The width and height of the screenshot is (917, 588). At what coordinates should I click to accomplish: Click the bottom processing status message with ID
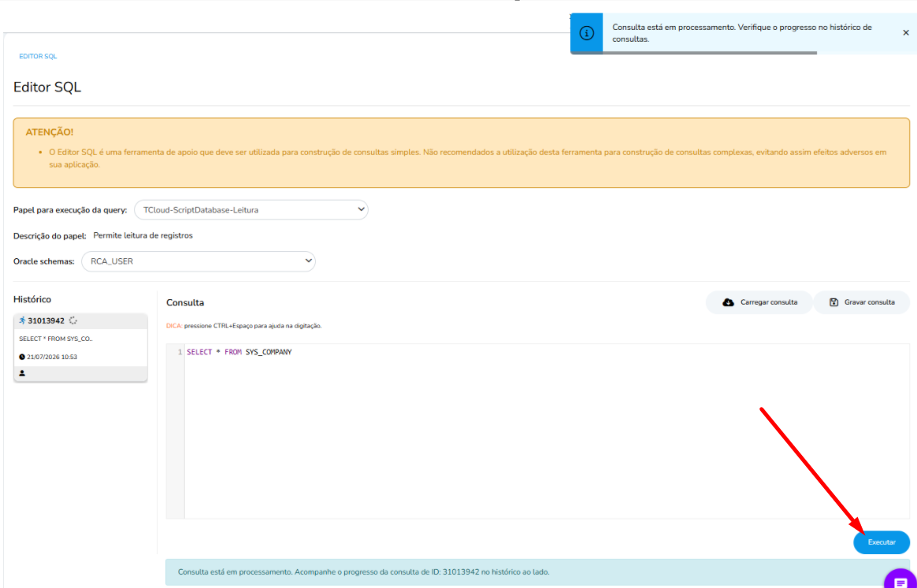[x=364, y=572]
